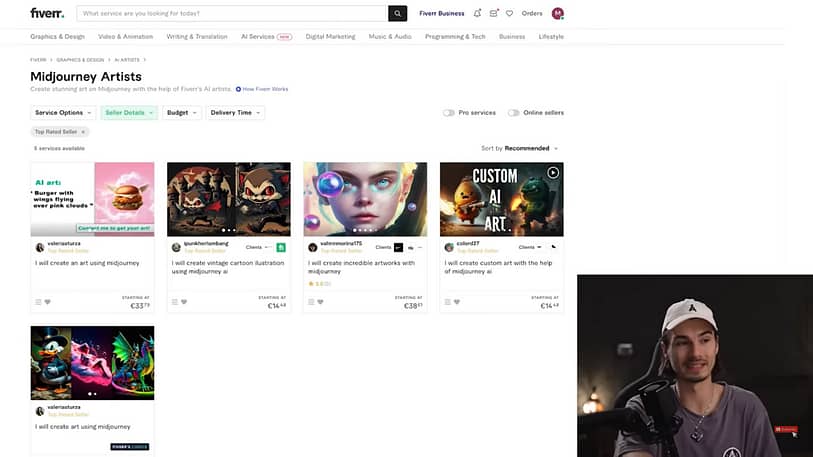Go to Orders page
This screenshot has width=813, height=457.
532,13
